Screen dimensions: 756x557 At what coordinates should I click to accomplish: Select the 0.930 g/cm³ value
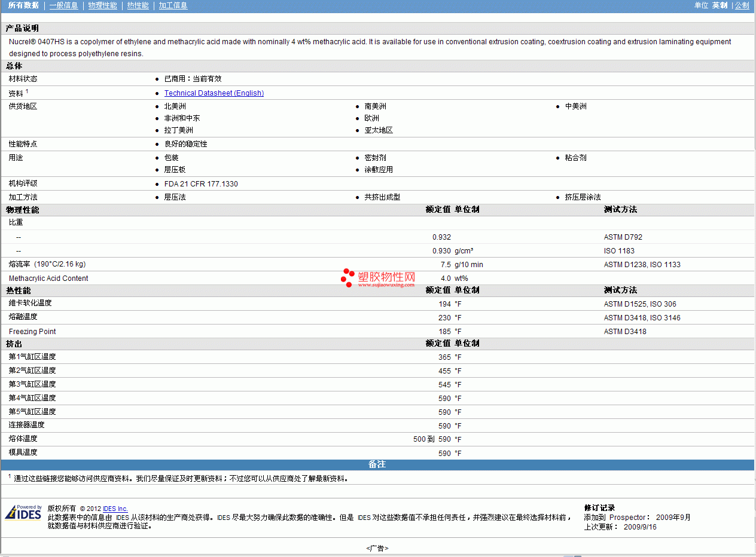(x=453, y=251)
